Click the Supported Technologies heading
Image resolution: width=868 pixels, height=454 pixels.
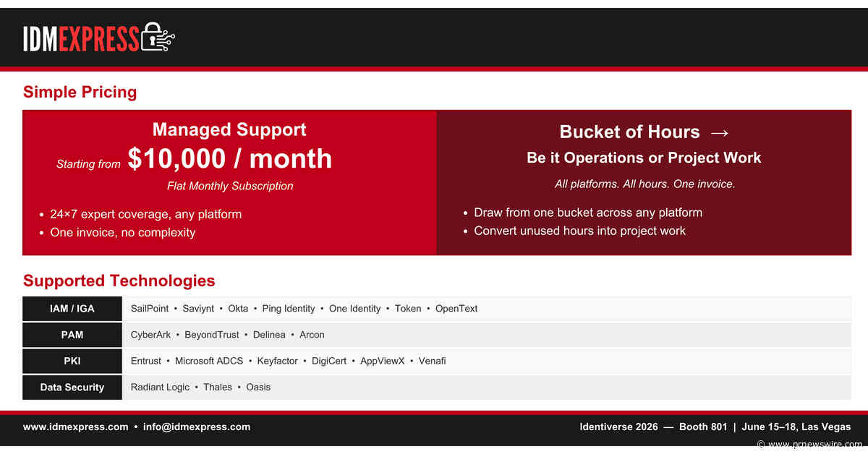119,280
